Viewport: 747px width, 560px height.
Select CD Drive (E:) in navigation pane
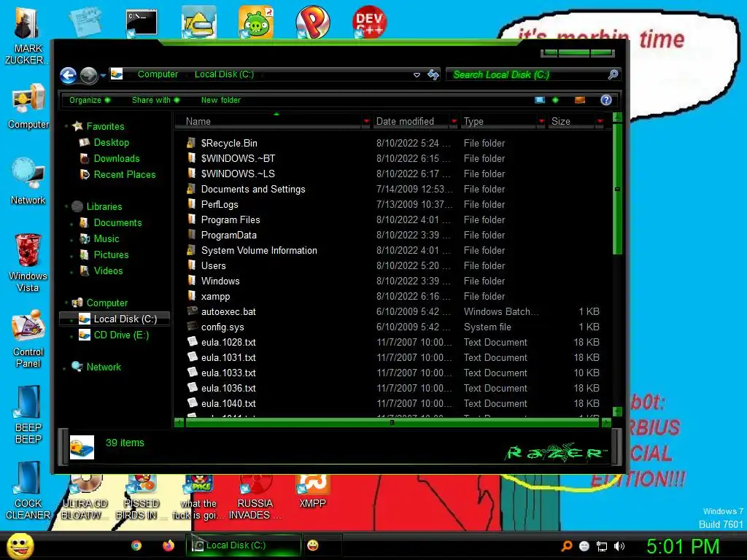[x=121, y=335]
